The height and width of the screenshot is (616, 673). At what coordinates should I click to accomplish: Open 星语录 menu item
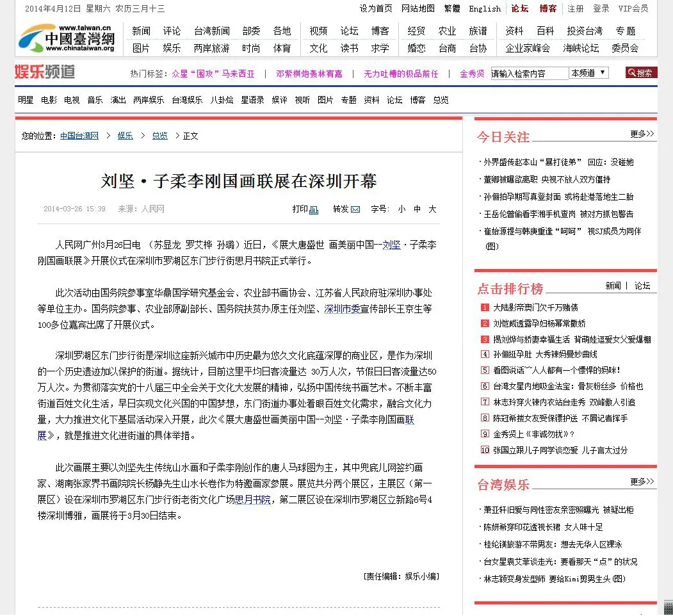tap(252, 100)
